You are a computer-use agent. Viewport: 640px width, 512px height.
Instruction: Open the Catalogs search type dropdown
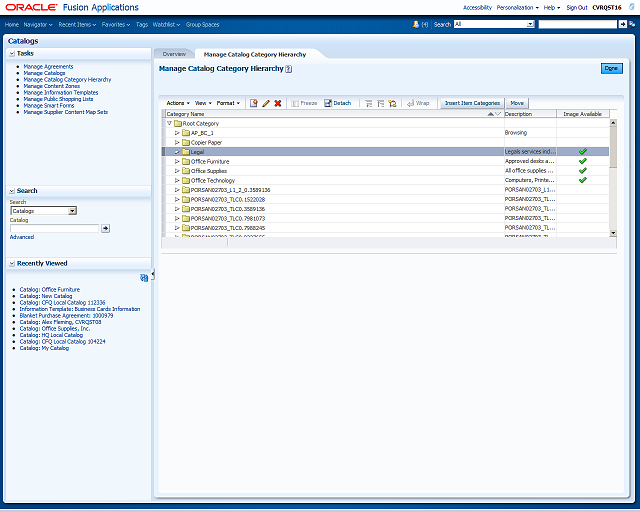click(x=72, y=211)
